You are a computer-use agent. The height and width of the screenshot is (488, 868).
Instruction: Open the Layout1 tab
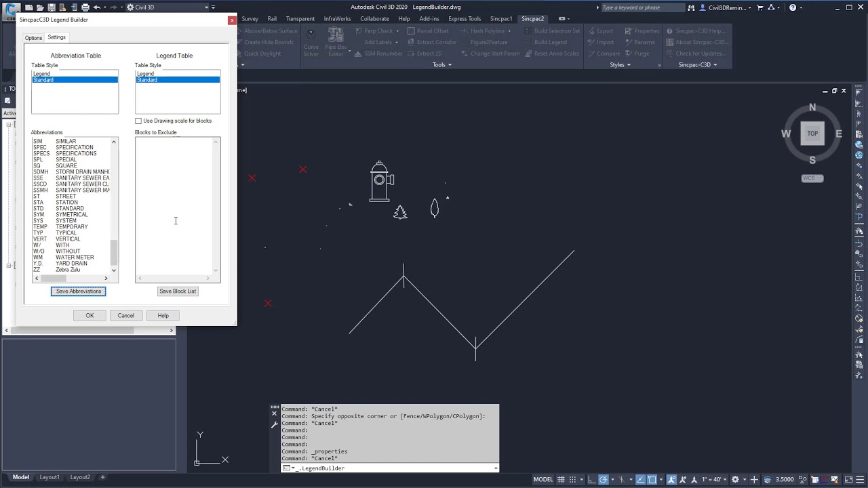click(x=49, y=477)
